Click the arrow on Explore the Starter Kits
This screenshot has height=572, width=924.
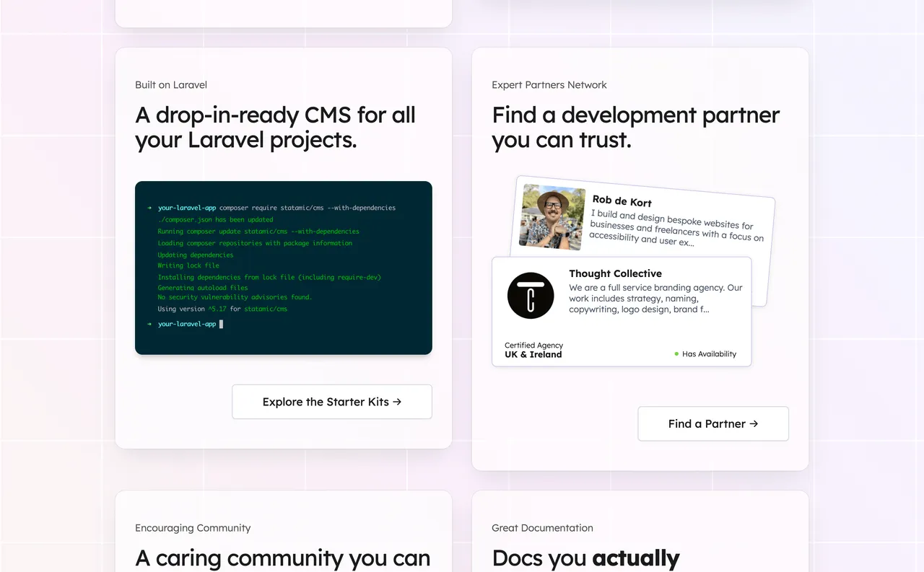pyautogui.click(x=396, y=402)
